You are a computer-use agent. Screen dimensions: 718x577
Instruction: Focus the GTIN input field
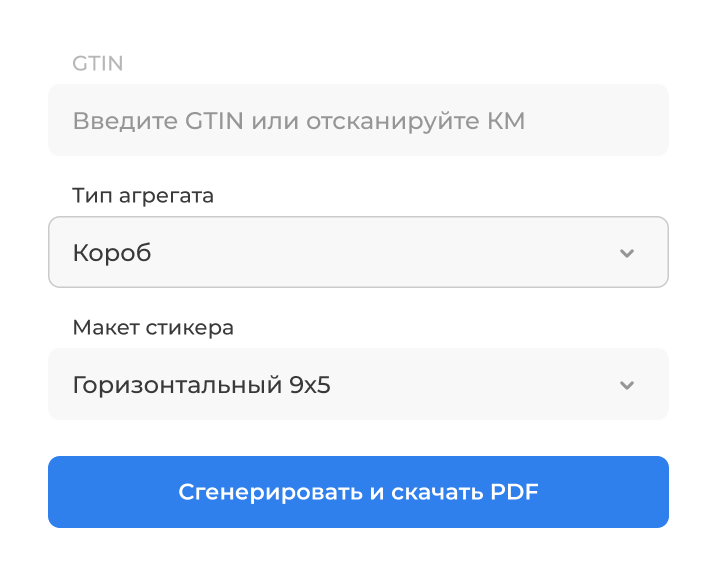pyautogui.click(x=358, y=120)
